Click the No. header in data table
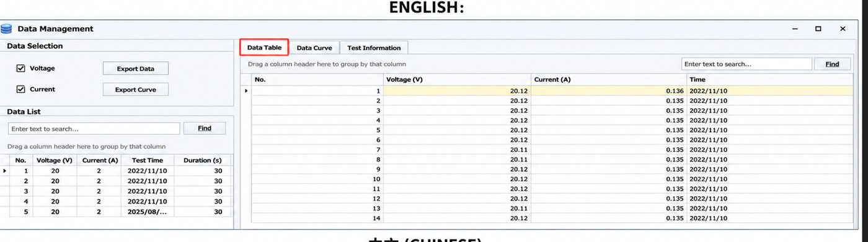Viewport: 868px width, 242px height. coord(317,80)
